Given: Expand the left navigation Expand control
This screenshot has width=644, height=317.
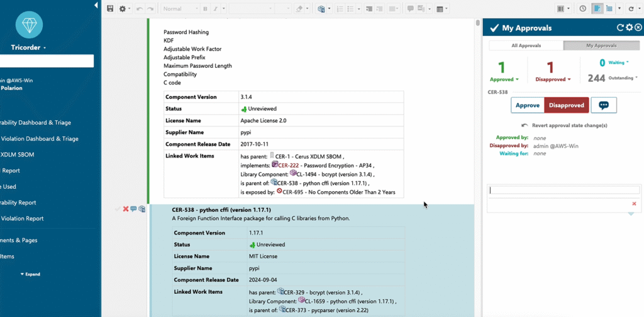Looking at the screenshot, I should 30,274.
